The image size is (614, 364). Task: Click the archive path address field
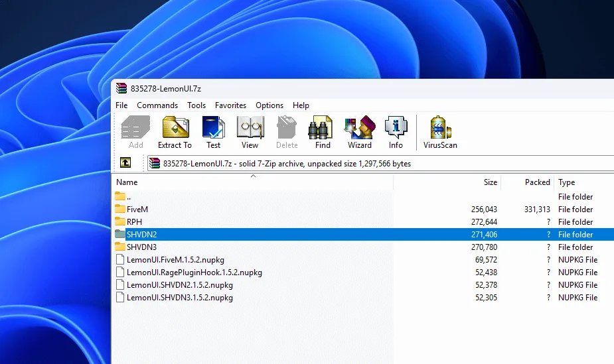pos(380,163)
